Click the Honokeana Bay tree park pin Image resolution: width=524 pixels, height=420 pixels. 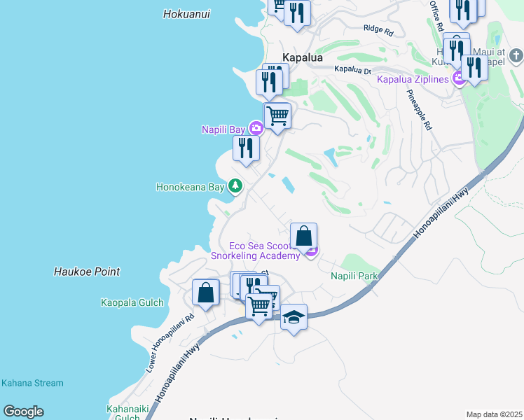click(x=235, y=186)
